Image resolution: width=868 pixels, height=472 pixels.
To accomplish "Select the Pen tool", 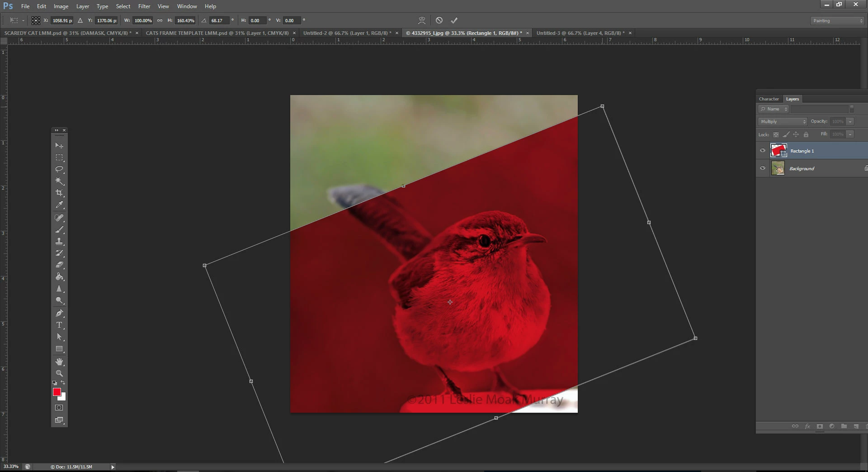I will (59, 313).
